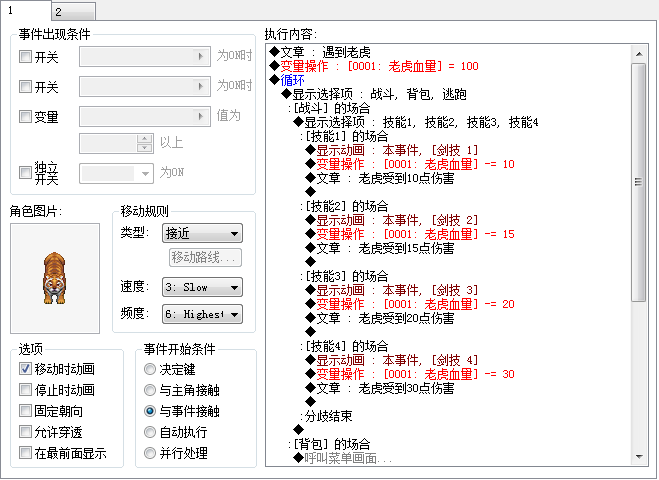Select the [技能4] 的场合 line
The image size is (659, 480).
pyautogui.click(x=344, y=346)
